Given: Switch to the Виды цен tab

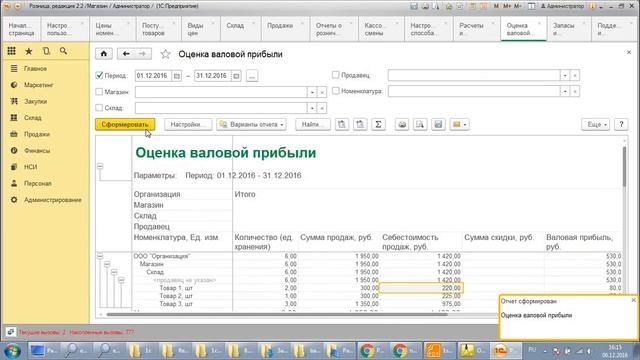Looking at the screenshot, I should click(x=200, y=29).
